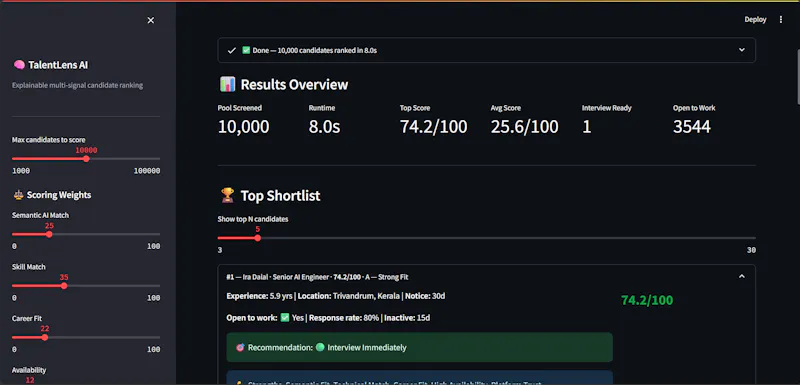
Task: Click the Recommendation target icon
Action: tap(240, 347)
